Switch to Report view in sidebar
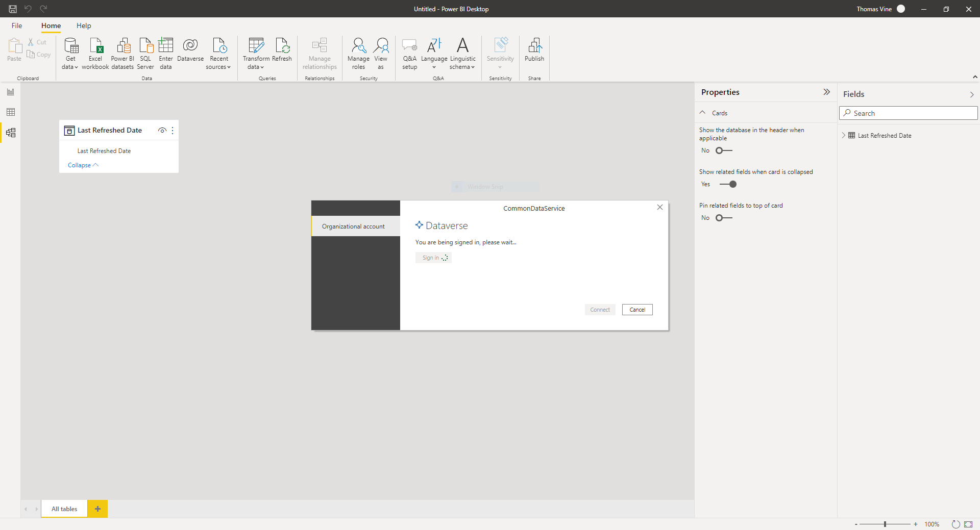The height and width of the screenshot is (530, 980). 11,92
